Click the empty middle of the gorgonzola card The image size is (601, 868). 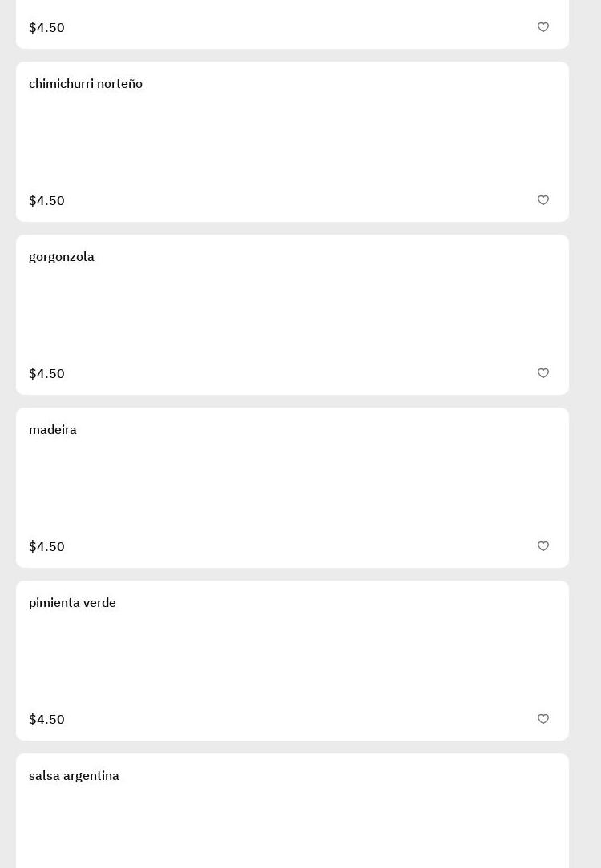click(292, 315)
